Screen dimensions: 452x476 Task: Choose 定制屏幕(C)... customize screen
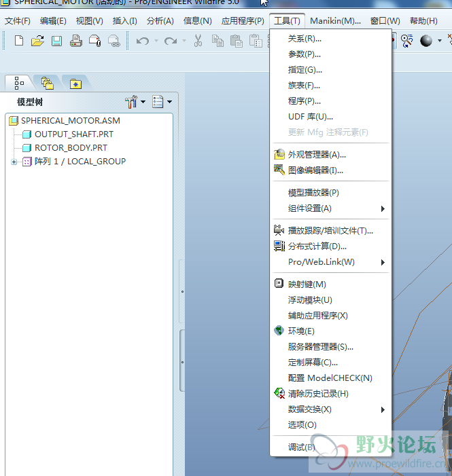coord(331,363)
